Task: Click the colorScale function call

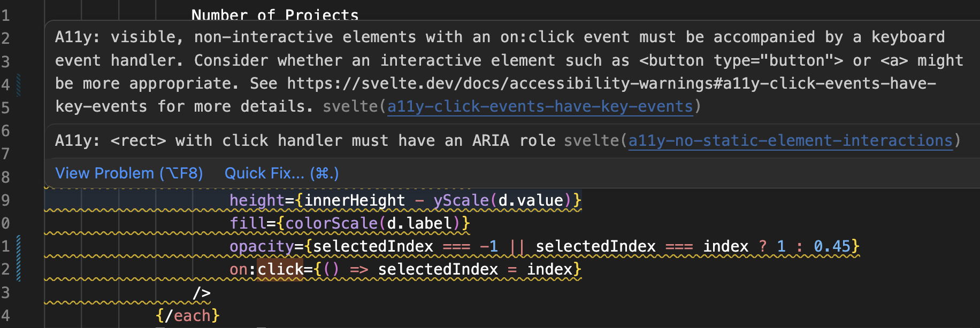Action: click(331, 223)
